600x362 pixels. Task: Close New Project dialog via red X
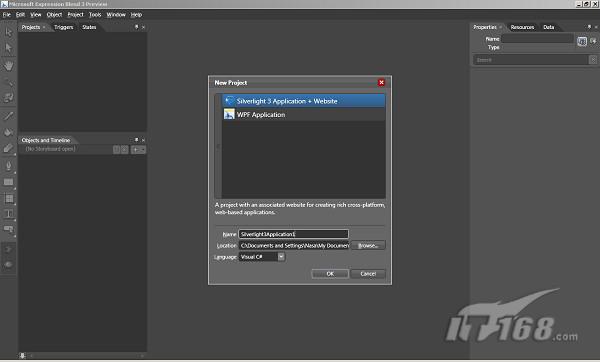click(381, 82)
